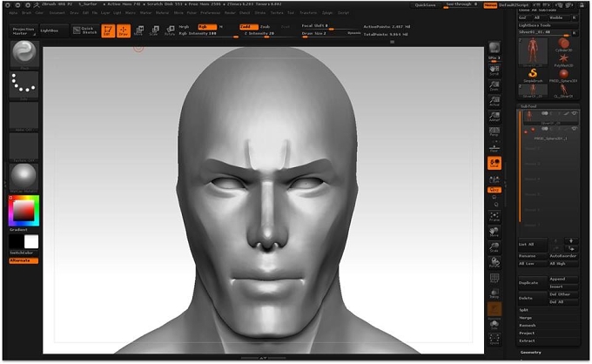Toggle the orange XYZ rotation button

[494, 190]
